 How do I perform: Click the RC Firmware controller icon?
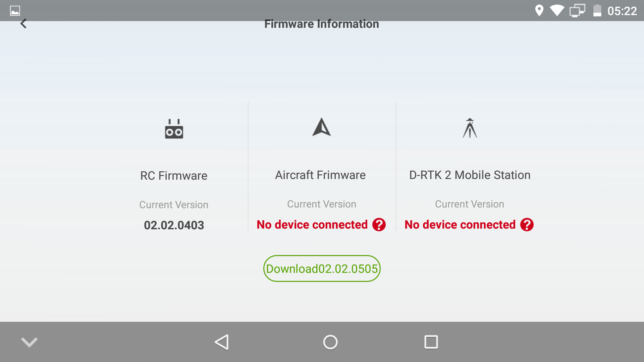174,128
